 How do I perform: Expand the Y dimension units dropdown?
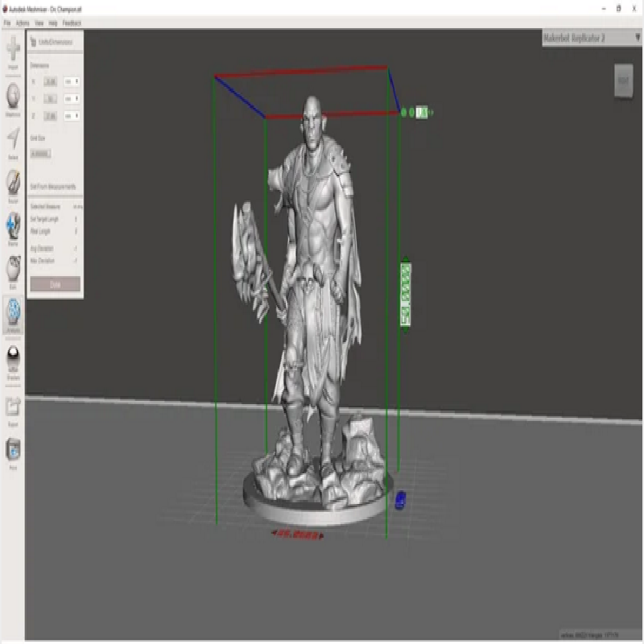point(71,99)
